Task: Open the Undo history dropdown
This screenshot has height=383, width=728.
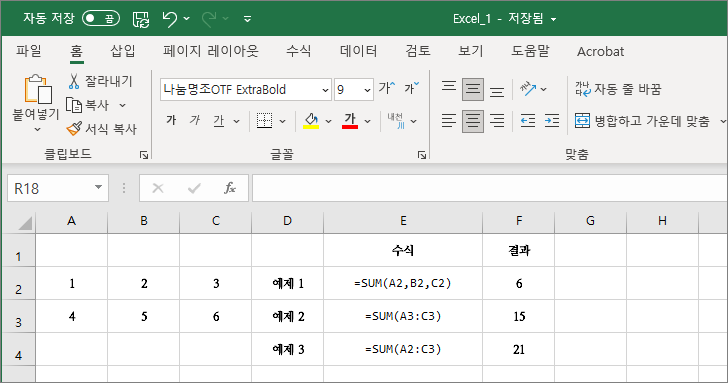Action: click(x=187, y=19)
